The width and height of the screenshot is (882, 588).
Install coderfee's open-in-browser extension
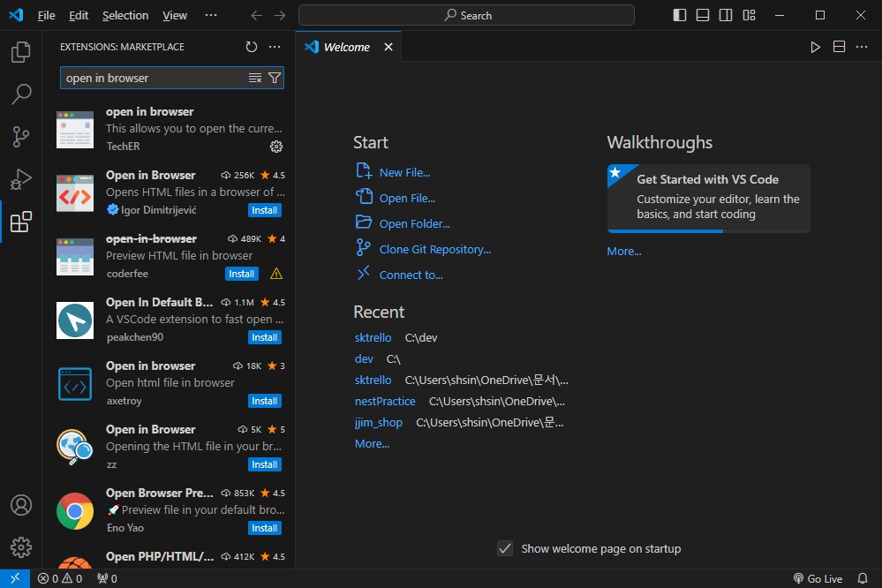click(241, 274)
